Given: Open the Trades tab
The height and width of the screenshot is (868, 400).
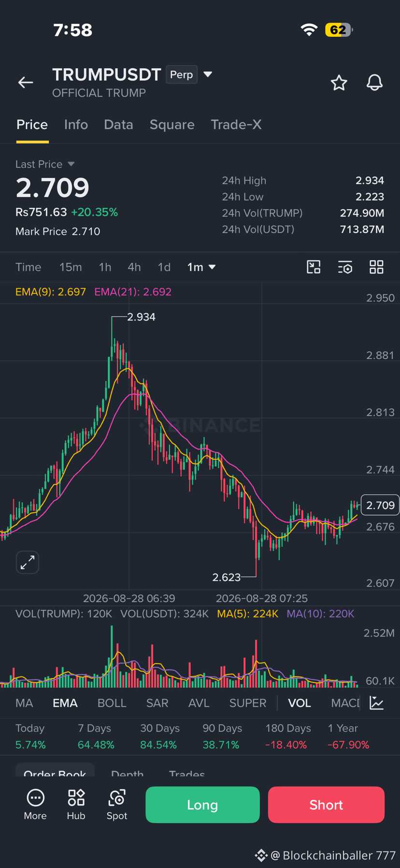Looking at the screenshot, I should point(187,772).
